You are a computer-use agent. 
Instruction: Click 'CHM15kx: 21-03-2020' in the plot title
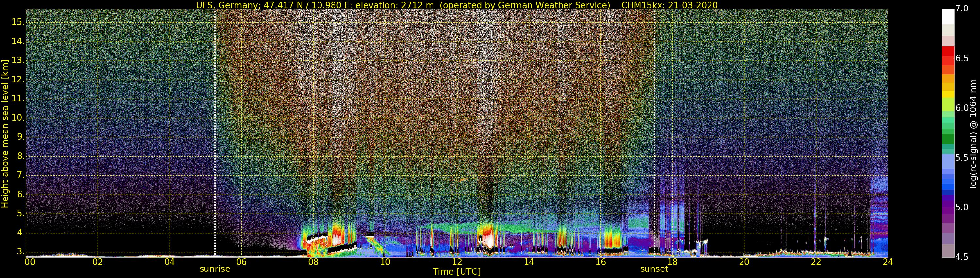[670, 5]
